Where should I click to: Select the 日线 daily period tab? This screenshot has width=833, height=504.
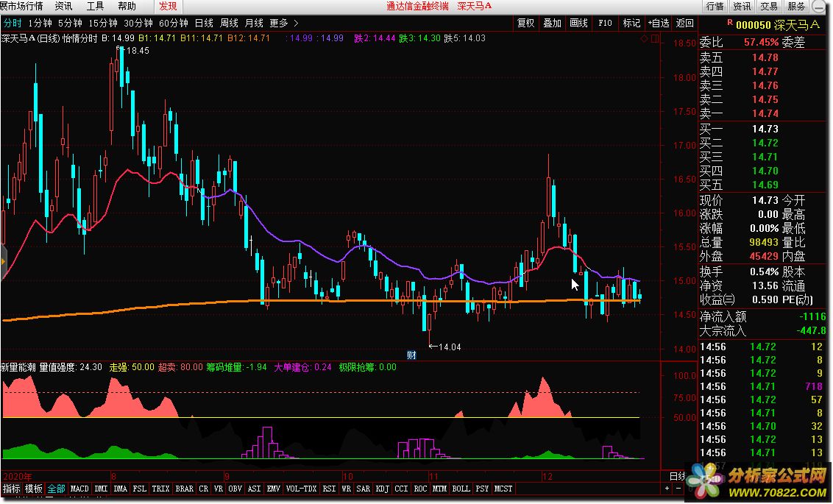[204, 24]
